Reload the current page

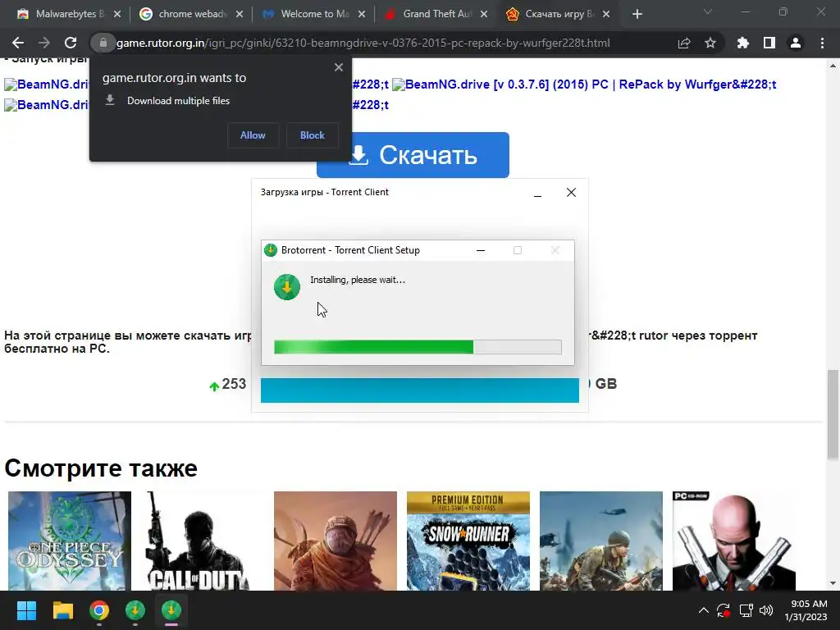tap(71, 43)
